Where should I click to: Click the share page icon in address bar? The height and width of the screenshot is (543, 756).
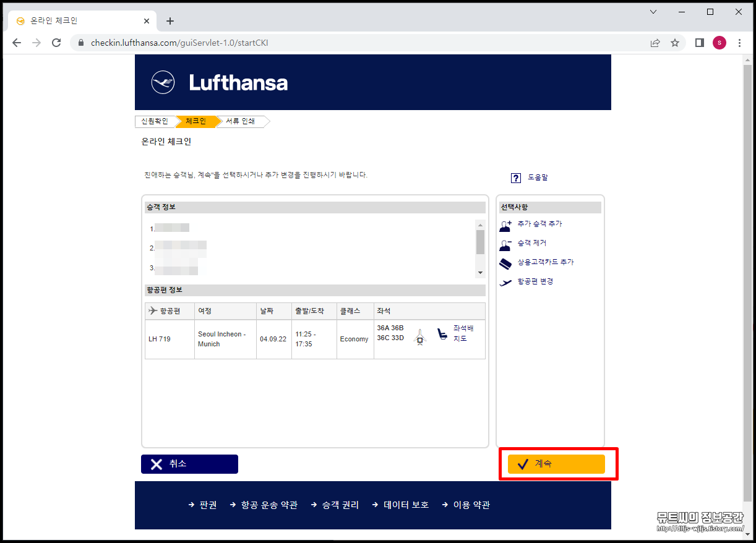(x=655, y=43)
